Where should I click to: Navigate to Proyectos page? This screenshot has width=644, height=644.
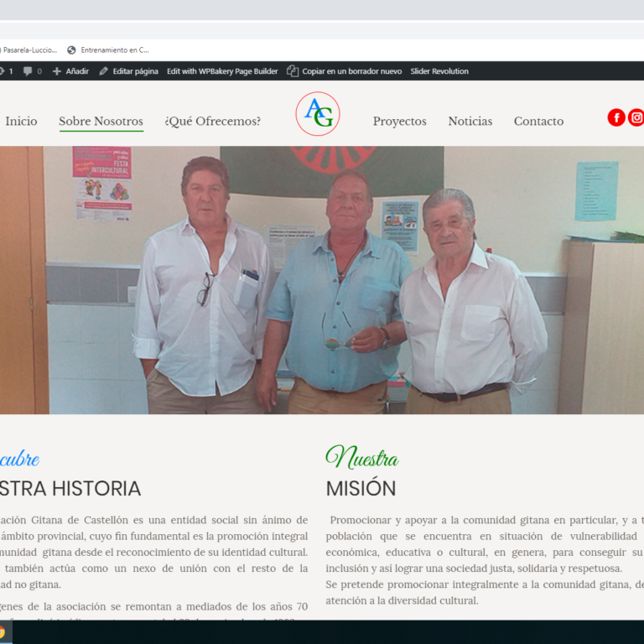click(399, 122)
